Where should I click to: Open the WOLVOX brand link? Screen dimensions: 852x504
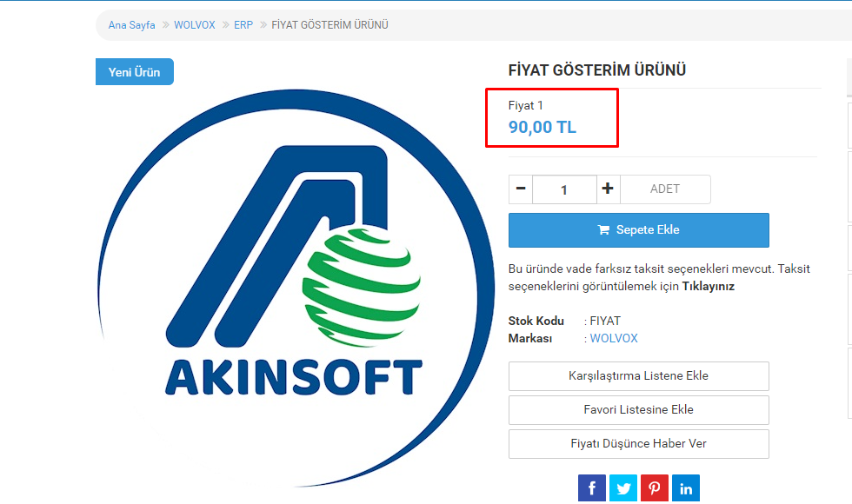tap(614, 338)
